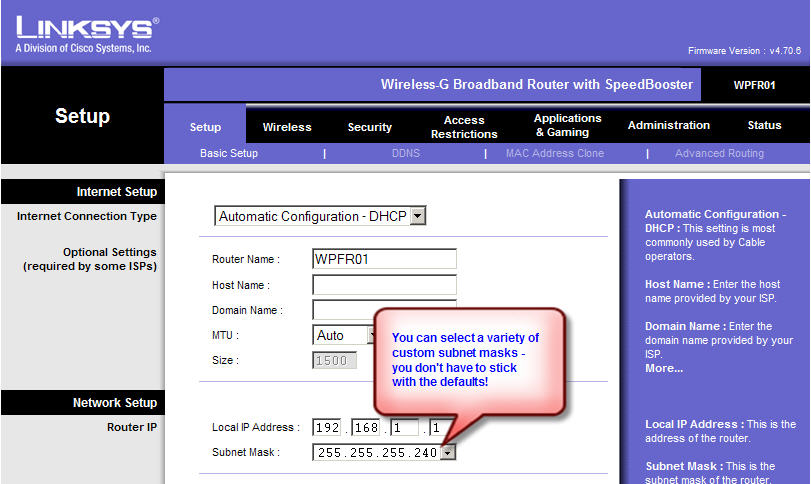
Task: Click into the Router Name field
Action: tap(384, 259)
